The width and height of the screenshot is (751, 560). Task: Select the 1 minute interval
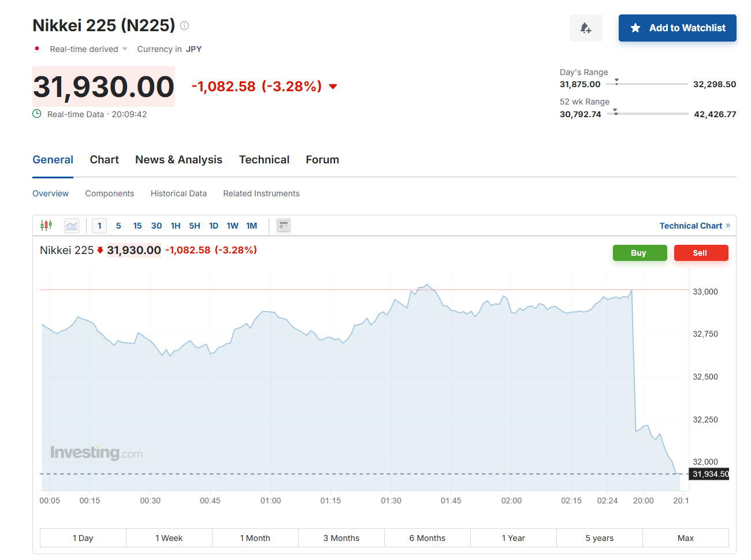click(x=99, y=226)
